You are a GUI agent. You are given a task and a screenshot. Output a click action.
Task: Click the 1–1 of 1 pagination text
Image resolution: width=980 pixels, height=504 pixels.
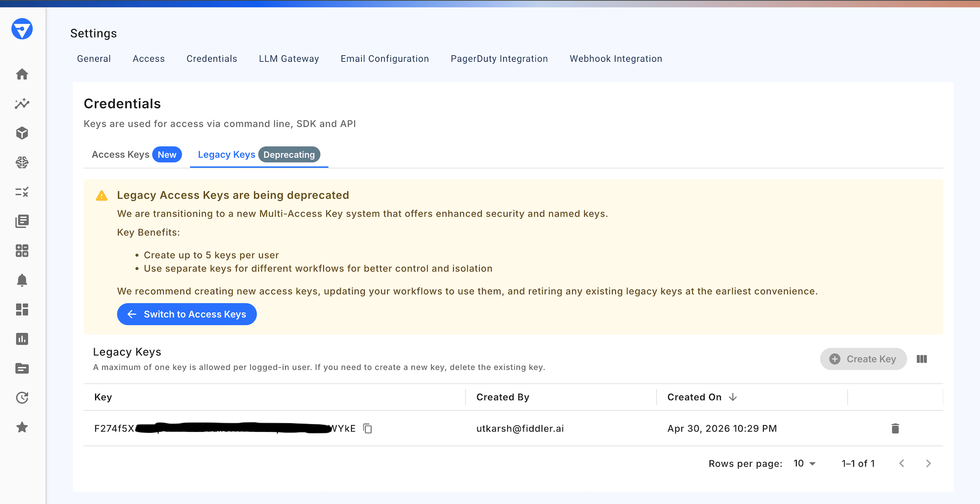tap(858, 463)
